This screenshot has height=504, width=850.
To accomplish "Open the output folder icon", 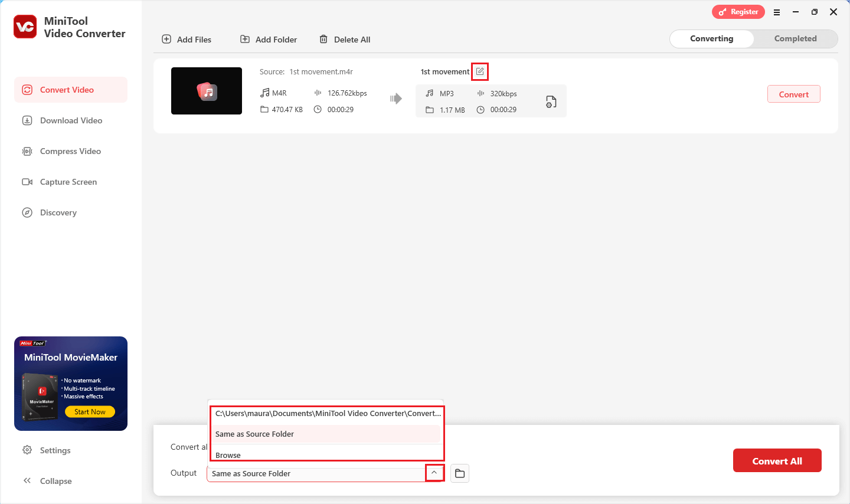I will [460, 473].
